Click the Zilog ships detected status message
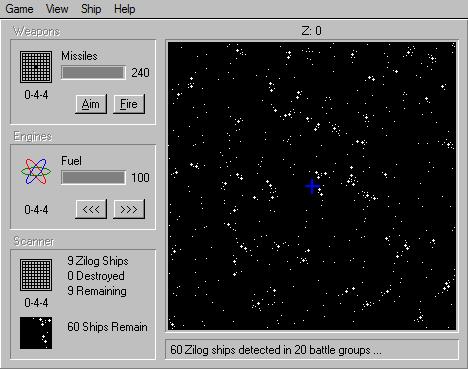Image resolution: width=468 pixels, height=369 pixels. coord(276,350)
